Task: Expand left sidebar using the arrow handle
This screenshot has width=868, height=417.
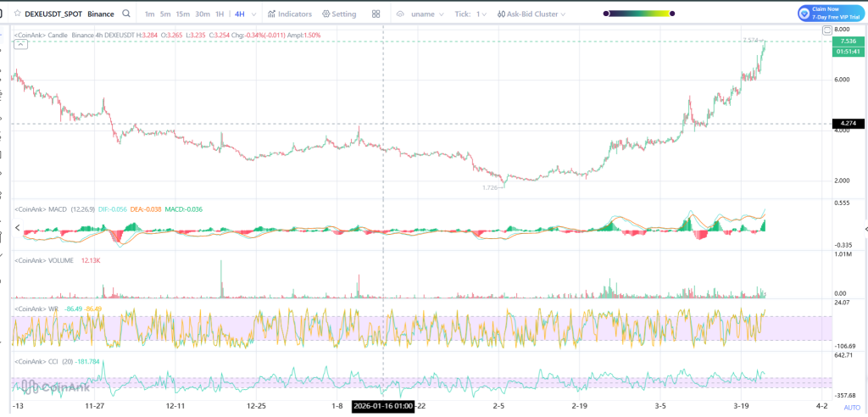Action: 18,228
